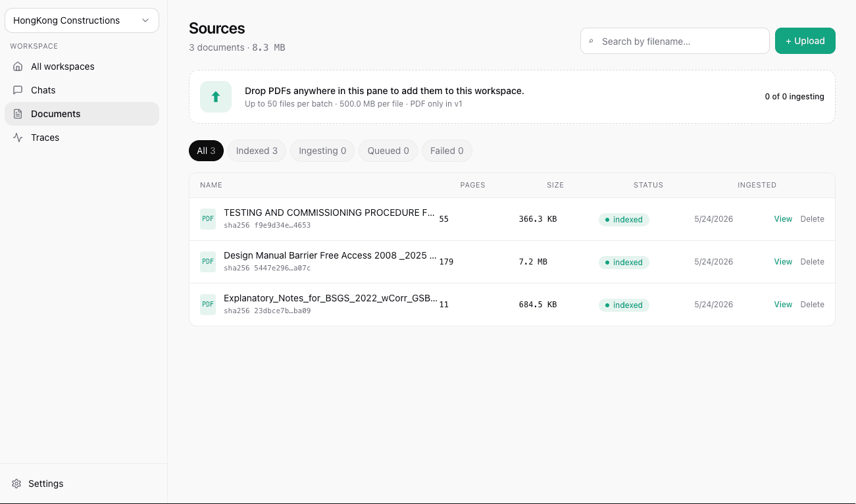The image size is (856, 504).
Task: Click the PAGES column header
Action: point(472,186)
